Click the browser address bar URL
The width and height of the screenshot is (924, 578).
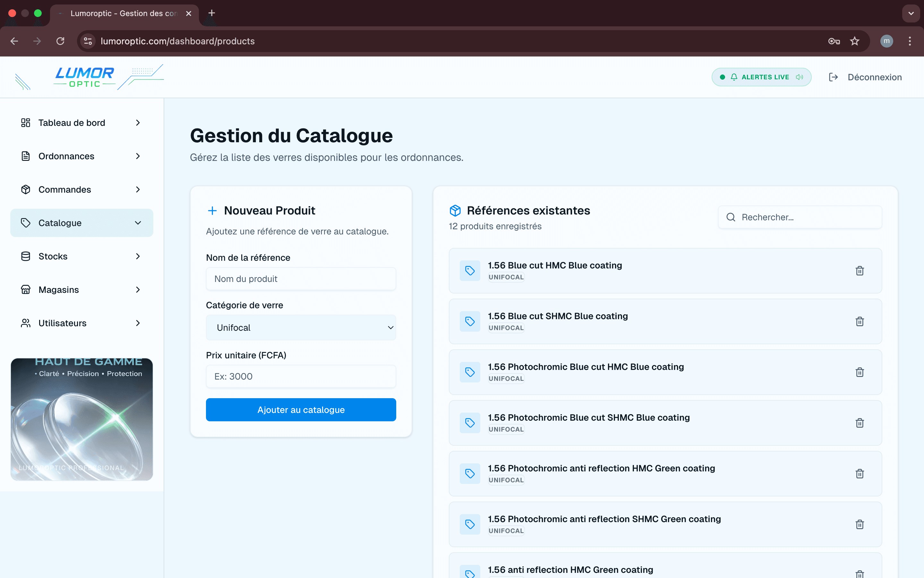177,41
